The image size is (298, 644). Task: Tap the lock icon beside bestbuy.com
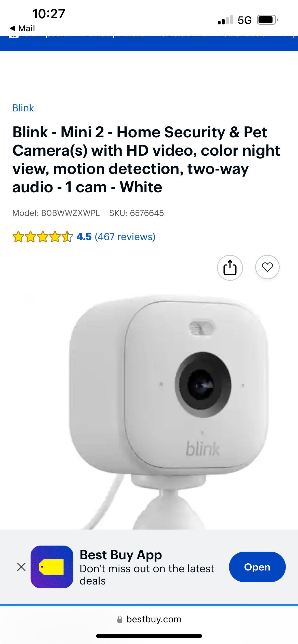pos(120,619)
